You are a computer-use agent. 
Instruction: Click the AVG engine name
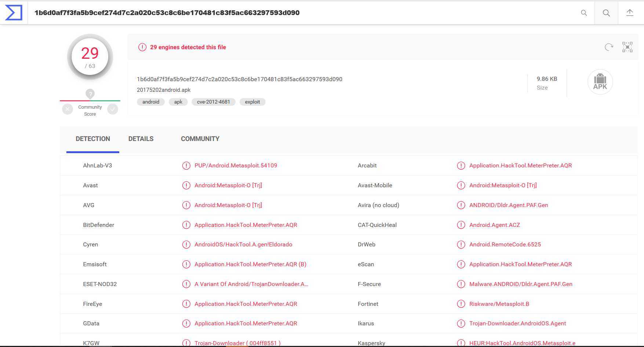[89, 205]
